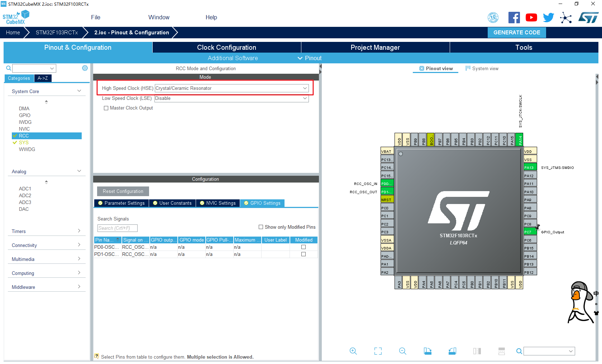Viewport: 602px width, 364px height.
Task: Select SYS in System Core list
Action: click(x=24, y=142)
